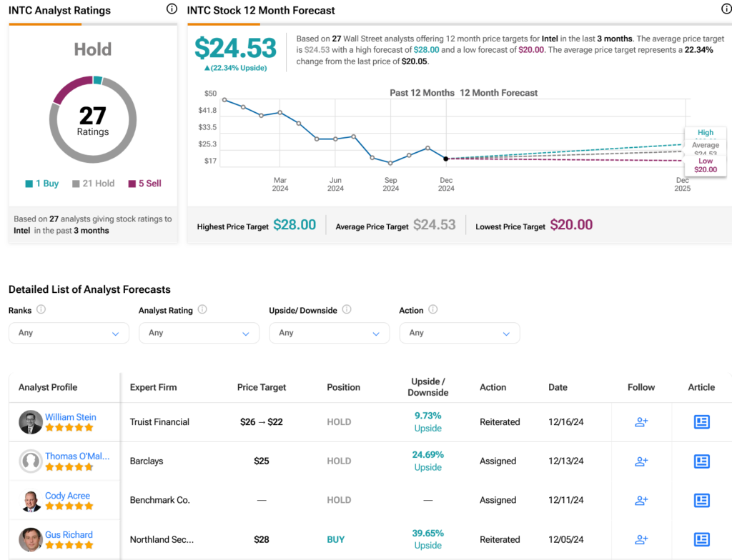Open Benchmark Co. article icon
732x560 pixels.
tap(702, 501)
